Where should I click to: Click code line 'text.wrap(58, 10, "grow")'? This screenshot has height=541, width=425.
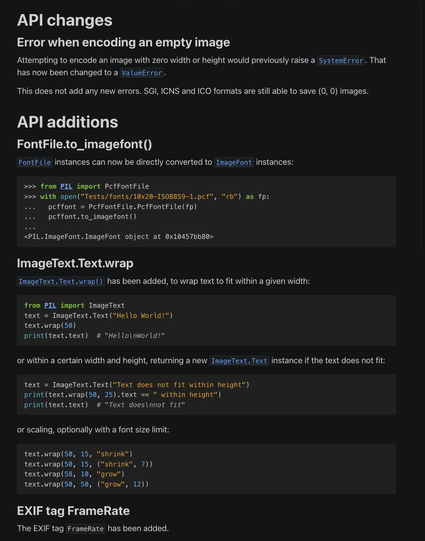[74, 474]
